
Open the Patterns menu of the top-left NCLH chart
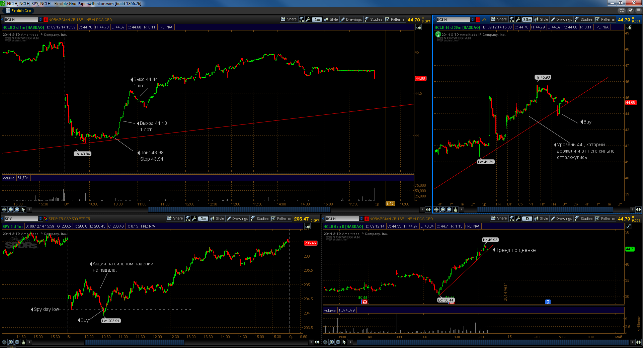click(x=395, y=19)
